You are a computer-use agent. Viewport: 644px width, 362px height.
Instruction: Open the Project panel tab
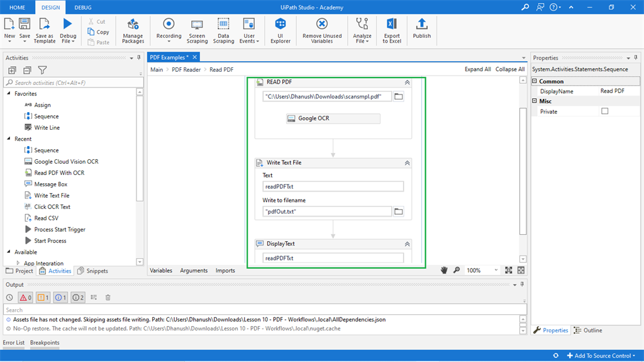(19, 271)
